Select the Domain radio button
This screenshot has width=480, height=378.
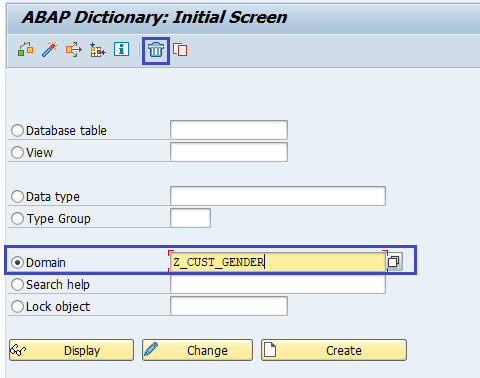click(17, 262)
